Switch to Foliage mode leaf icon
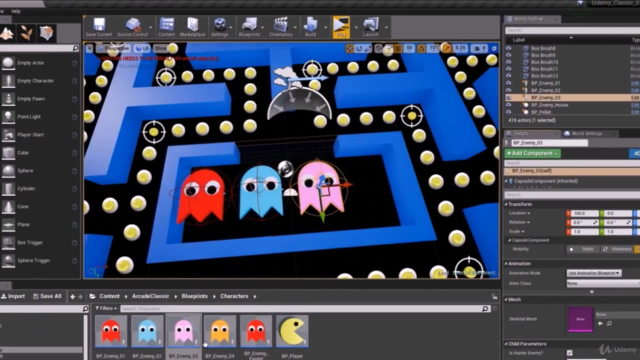The height and width of the screenshot is (360, 640). (x=27, y=33)
